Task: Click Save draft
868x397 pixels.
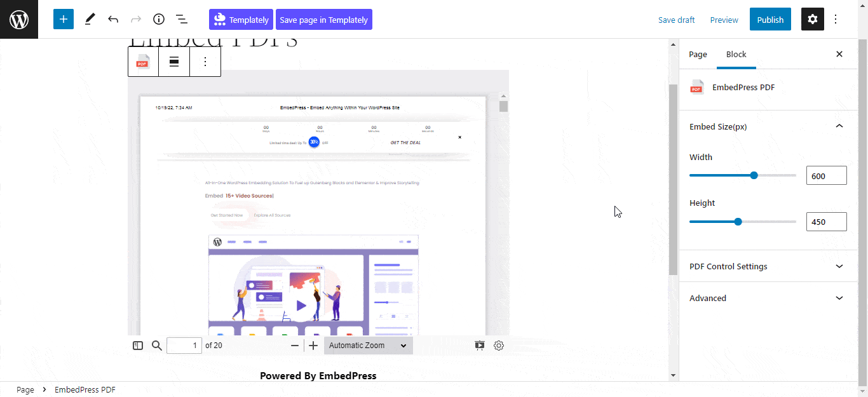Action: click(x=677, y=20)
